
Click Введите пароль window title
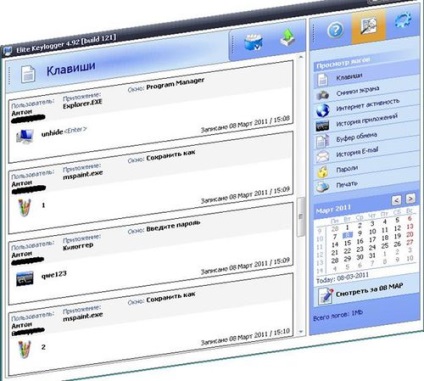click(173, 226)
